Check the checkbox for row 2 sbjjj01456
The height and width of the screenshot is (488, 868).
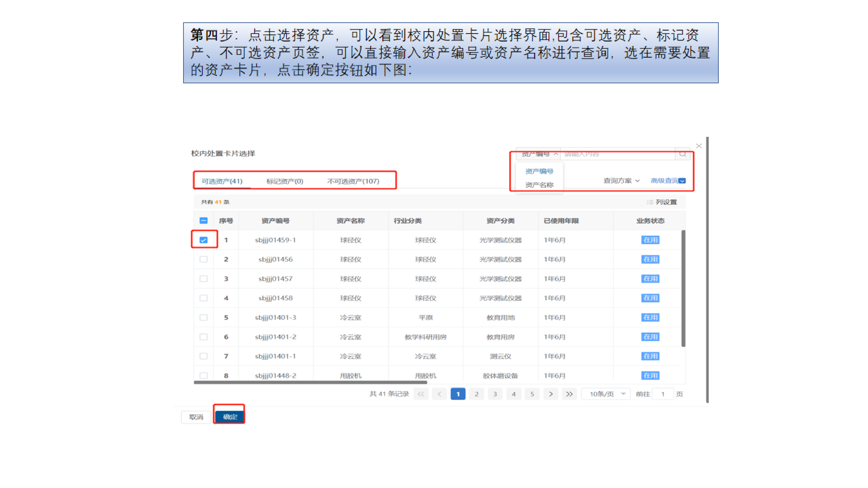(203, 259)
